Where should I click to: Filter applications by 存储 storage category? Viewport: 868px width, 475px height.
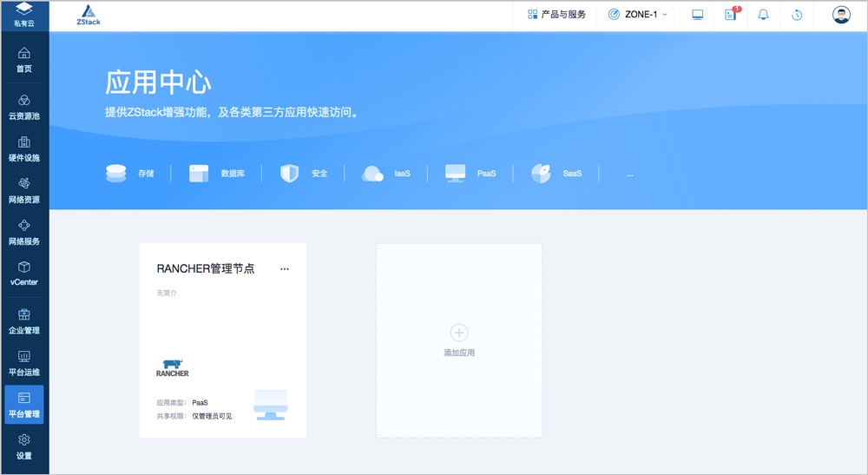click(129, 174)
